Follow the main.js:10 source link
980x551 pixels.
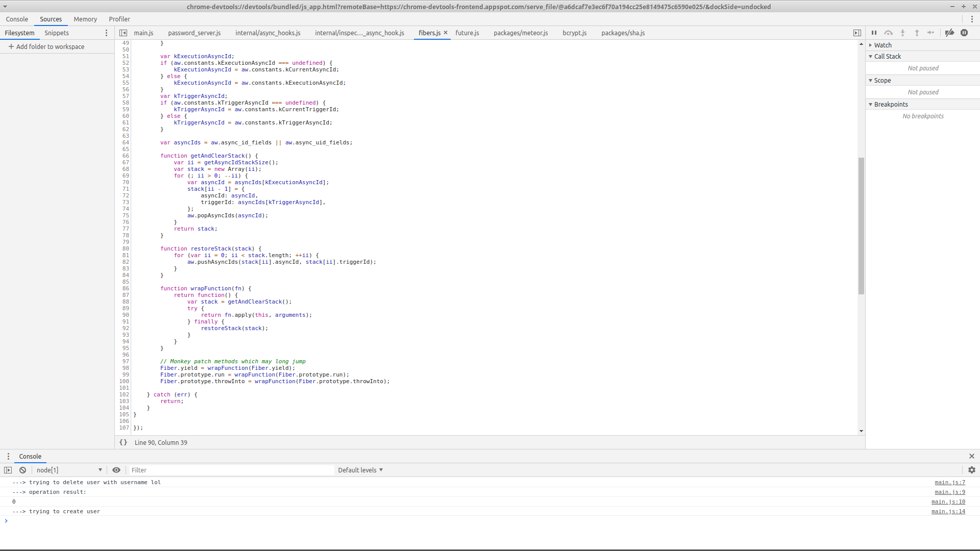948,502
